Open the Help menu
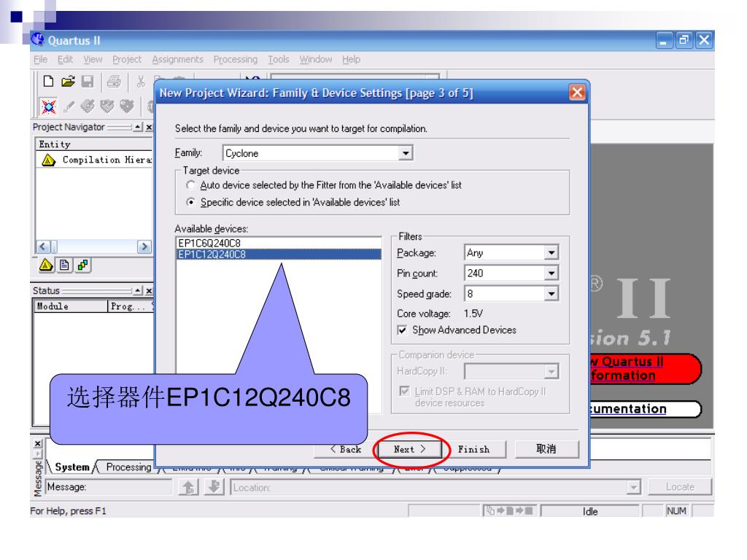This screenshot has width=747, height=560. pos(351,59)
